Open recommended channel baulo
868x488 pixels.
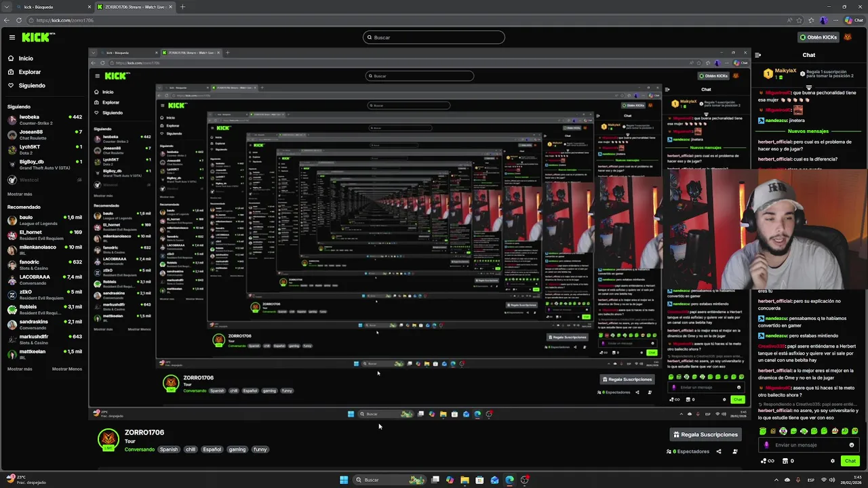[44, 220]
